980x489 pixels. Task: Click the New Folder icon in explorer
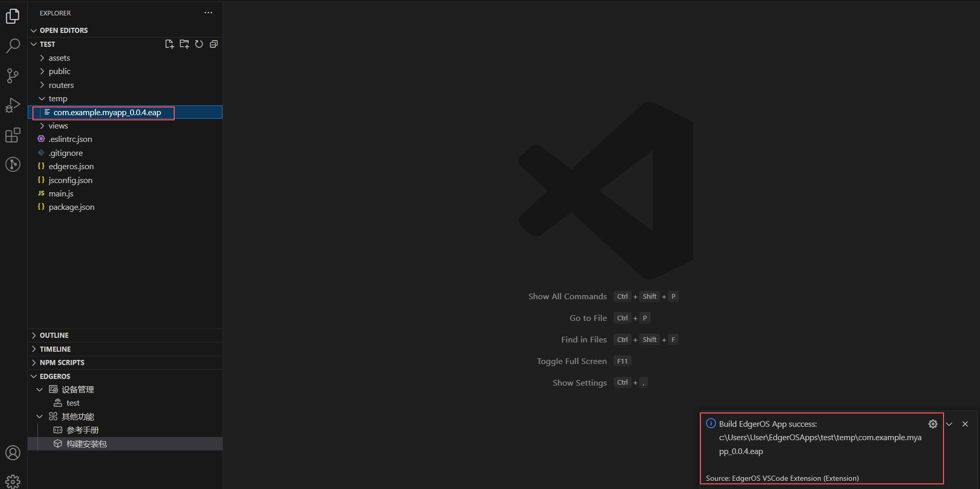click(184, 44)
